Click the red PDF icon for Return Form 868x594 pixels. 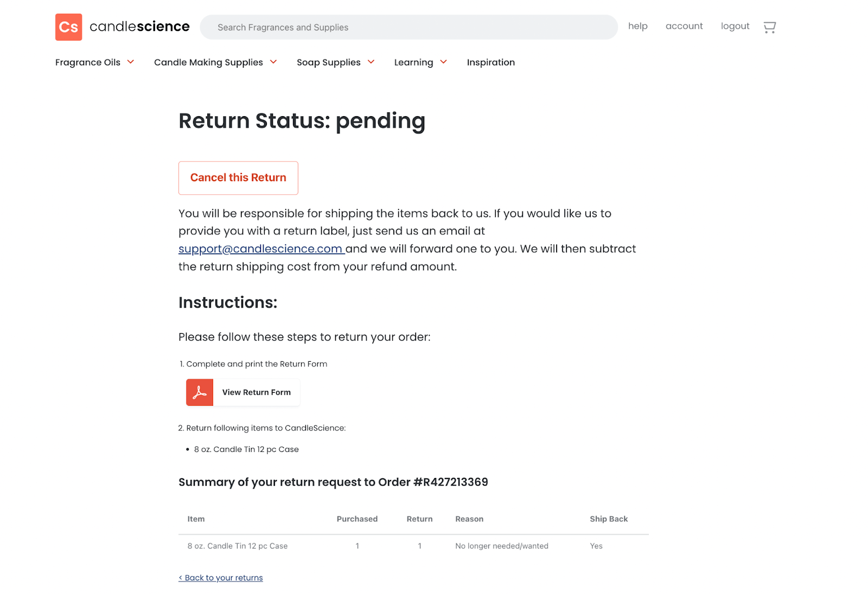200,392
